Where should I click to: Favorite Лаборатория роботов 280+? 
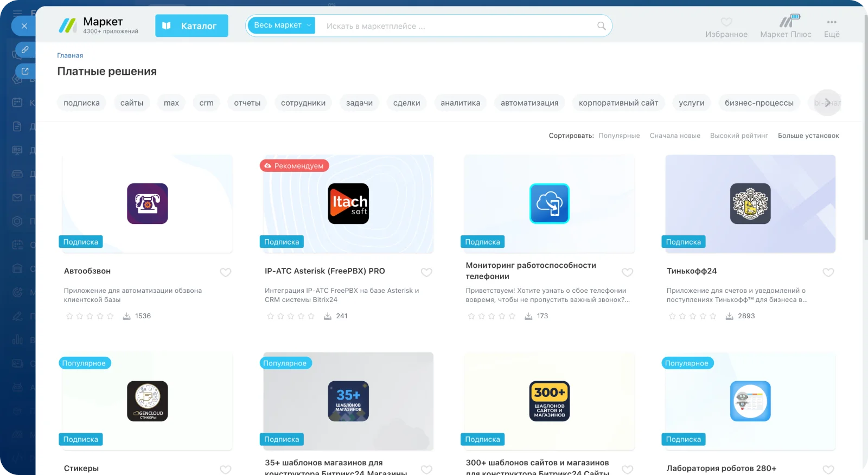tap(828, 470)
